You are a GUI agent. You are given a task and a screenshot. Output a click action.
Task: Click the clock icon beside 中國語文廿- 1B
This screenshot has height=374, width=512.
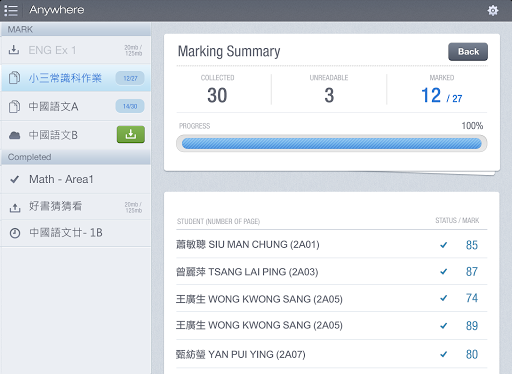click(x=15, y=233)
